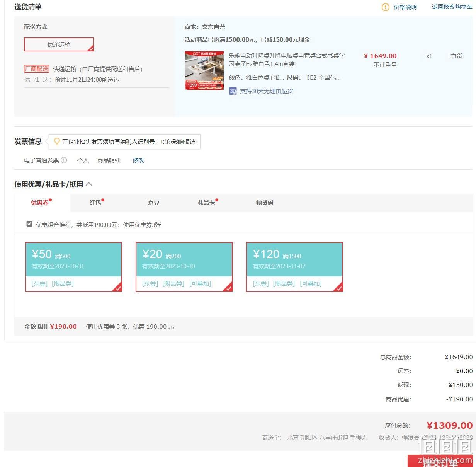Return via 返回修改购物车 link

[452, 7]
